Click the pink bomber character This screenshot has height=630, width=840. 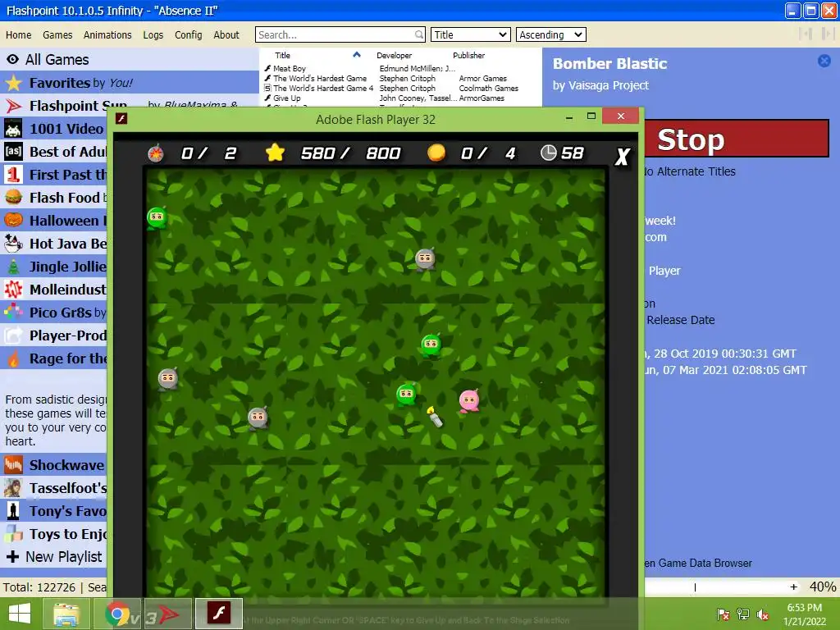[469, 400]
